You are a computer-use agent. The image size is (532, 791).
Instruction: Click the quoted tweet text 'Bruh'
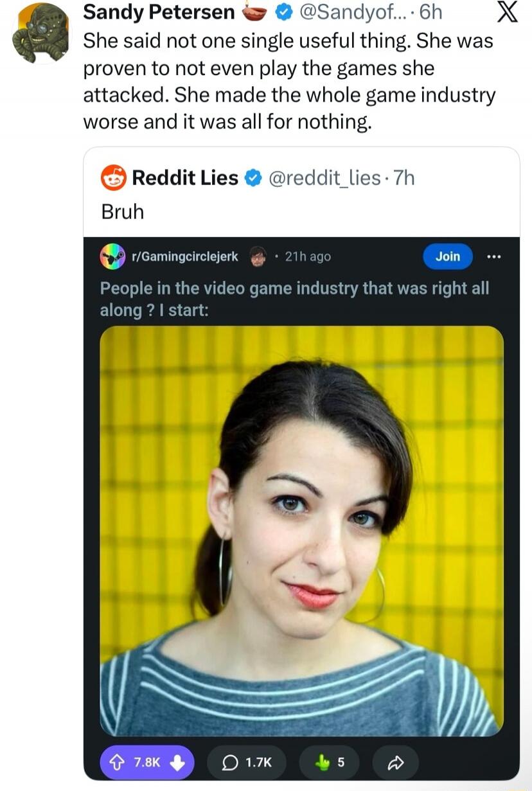tap(122, 211)
